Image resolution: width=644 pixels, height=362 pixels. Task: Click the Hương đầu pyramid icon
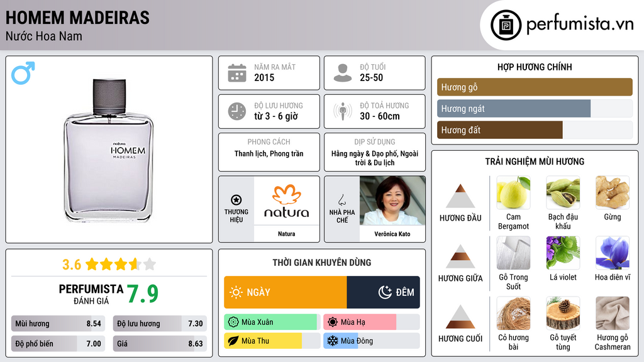(x=460, y=196)
